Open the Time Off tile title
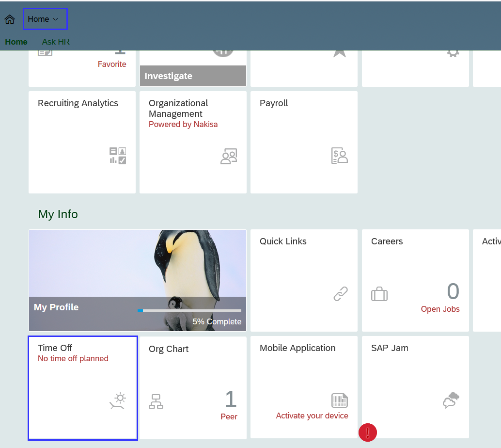 pyautogui.click(x=55, y=348)
